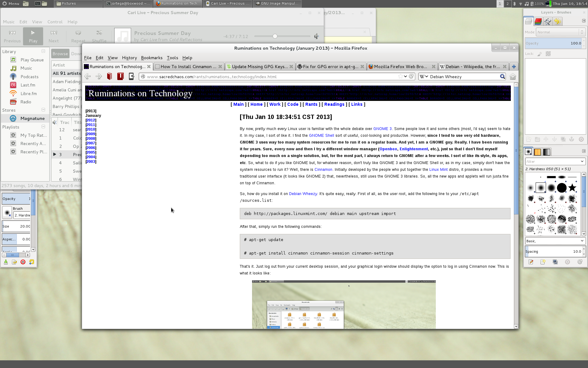Open the search engine dropdown in Firefox

[x=424, y=76]
